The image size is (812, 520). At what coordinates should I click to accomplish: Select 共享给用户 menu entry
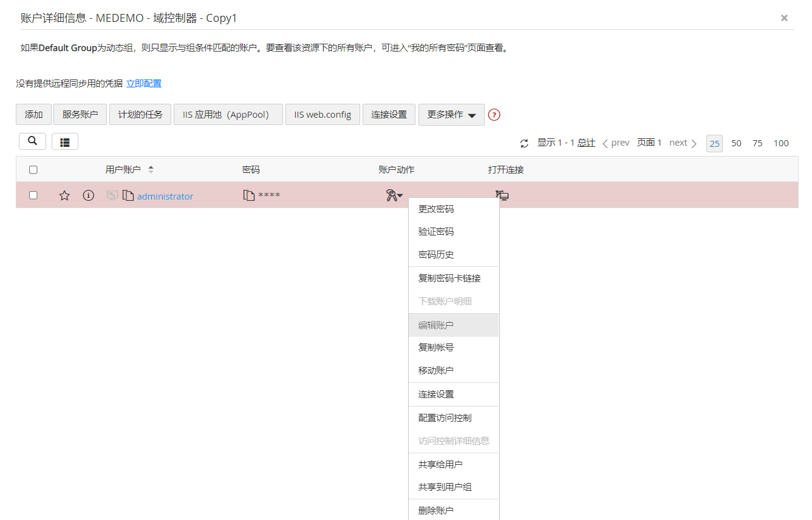coord(454,465)
